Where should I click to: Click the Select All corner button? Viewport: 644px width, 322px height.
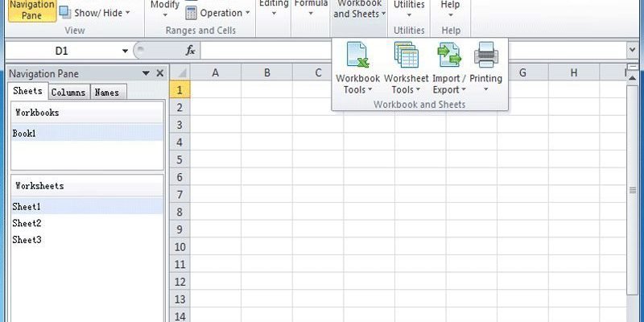click(180, 72)
